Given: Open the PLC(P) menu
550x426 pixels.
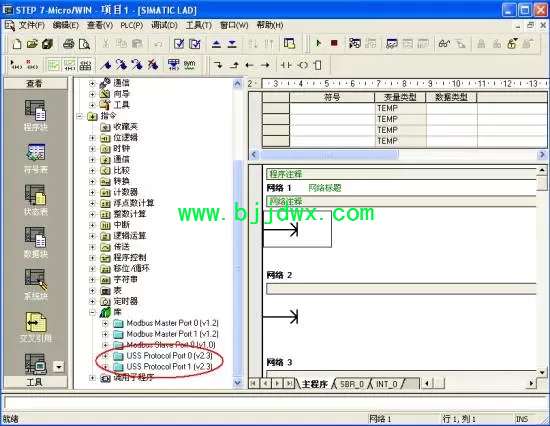Looking at the screenshot, I should click(x=132, y=26).
